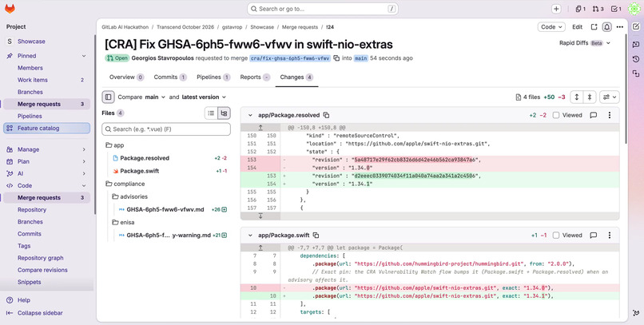This screenshot has width=644, height=325.
Task: Click the Edit button
Action: click(578, 26)
